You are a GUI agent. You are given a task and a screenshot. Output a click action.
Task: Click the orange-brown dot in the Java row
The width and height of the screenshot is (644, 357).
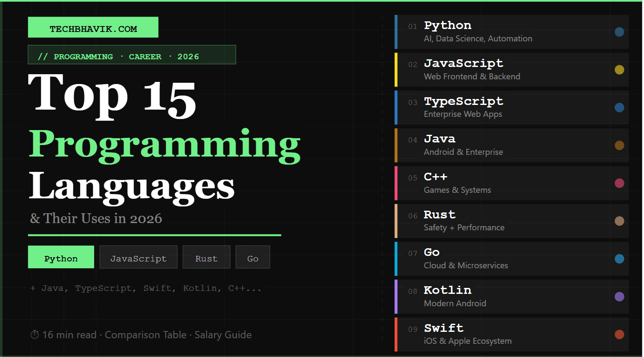(619, 145)
